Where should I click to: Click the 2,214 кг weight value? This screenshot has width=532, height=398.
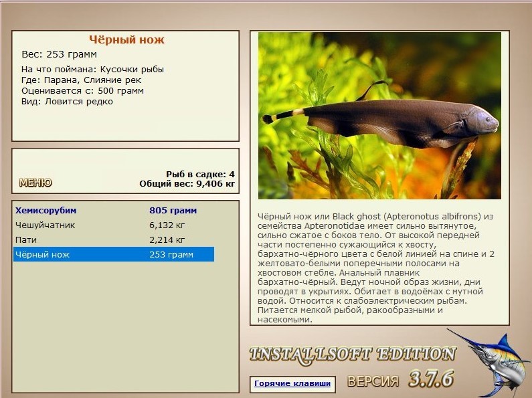pos(167,239)
